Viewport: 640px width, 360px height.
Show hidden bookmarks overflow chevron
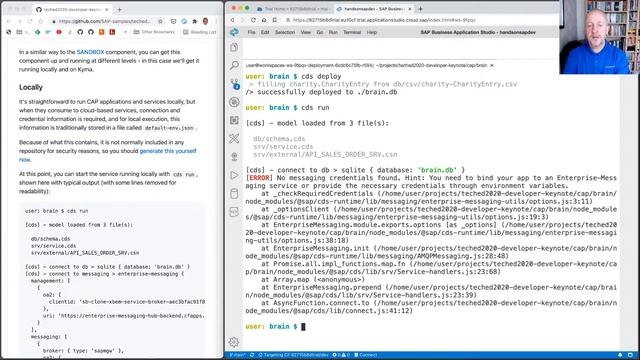(x=125, y=32)
